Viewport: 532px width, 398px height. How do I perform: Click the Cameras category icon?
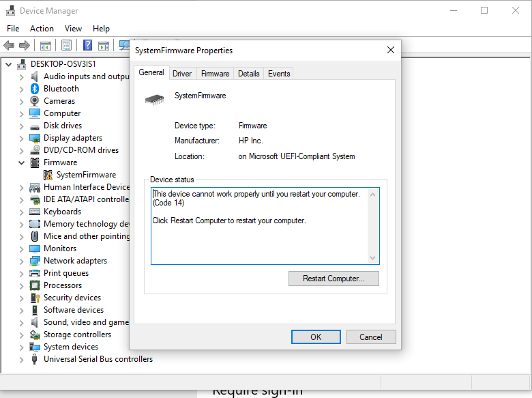(35, 101)
